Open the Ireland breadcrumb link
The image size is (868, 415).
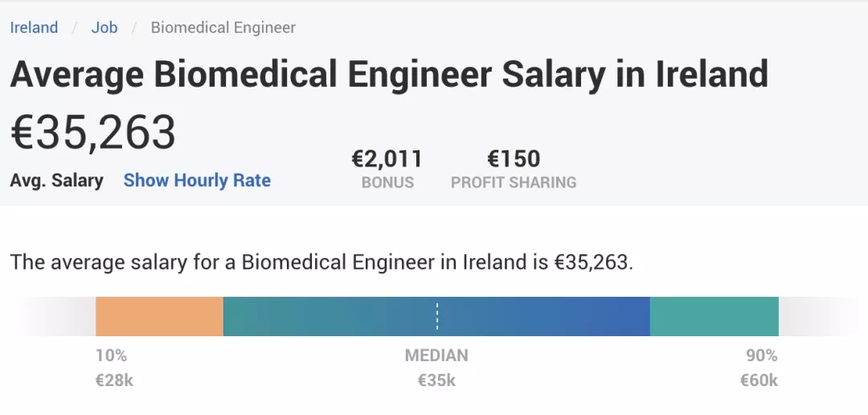pos(34,27)
